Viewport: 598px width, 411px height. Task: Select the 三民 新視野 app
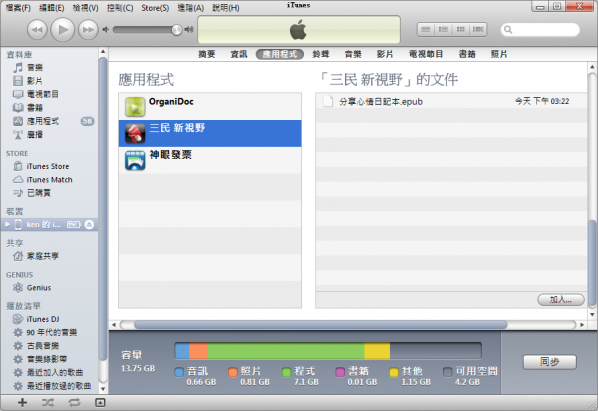(210, 133)
